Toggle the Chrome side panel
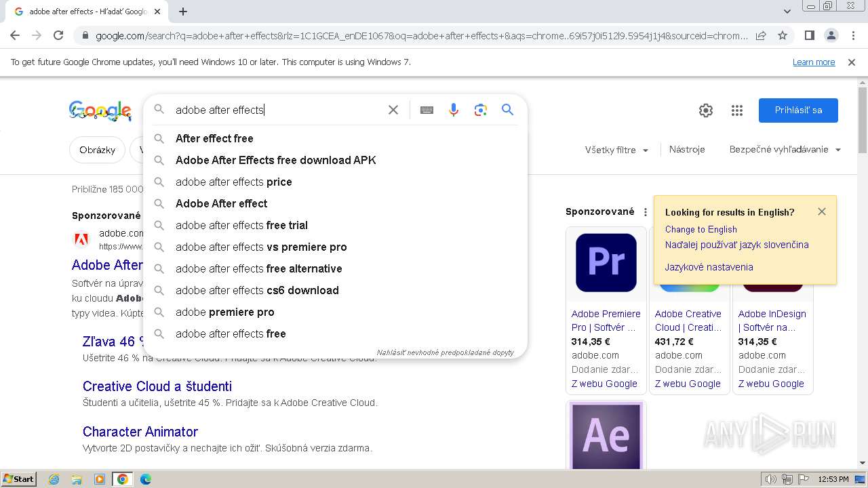Image resolution: width=868 pixels, height=488 pixels. click(809, 35)
